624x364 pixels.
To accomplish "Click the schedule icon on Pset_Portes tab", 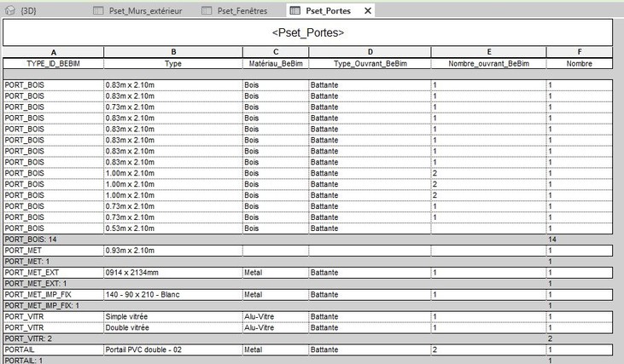I will pos(295,11).
